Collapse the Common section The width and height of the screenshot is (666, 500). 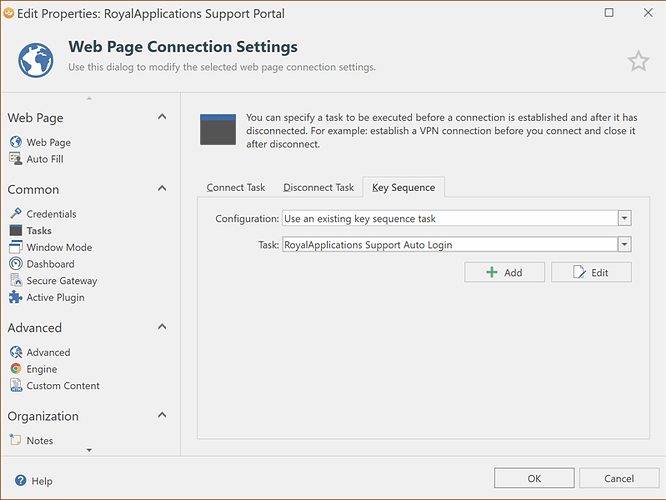[x=162, y=189]
